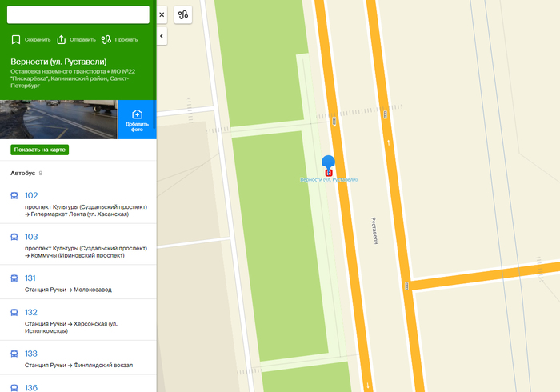Image resolution: width=560 pixels, height=392 pixels.
Task: Click the Верности stop label on map
Action: click(x=328, y=180)
